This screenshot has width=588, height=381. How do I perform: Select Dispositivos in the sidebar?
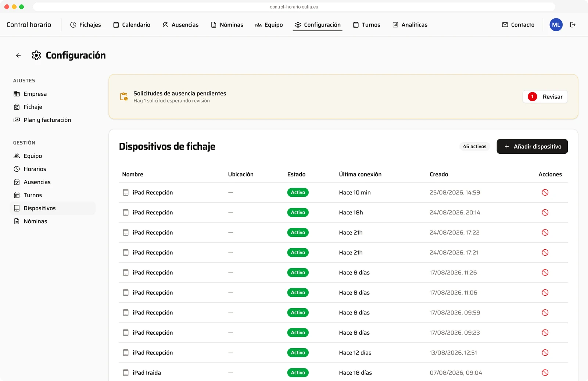(53, 208)
